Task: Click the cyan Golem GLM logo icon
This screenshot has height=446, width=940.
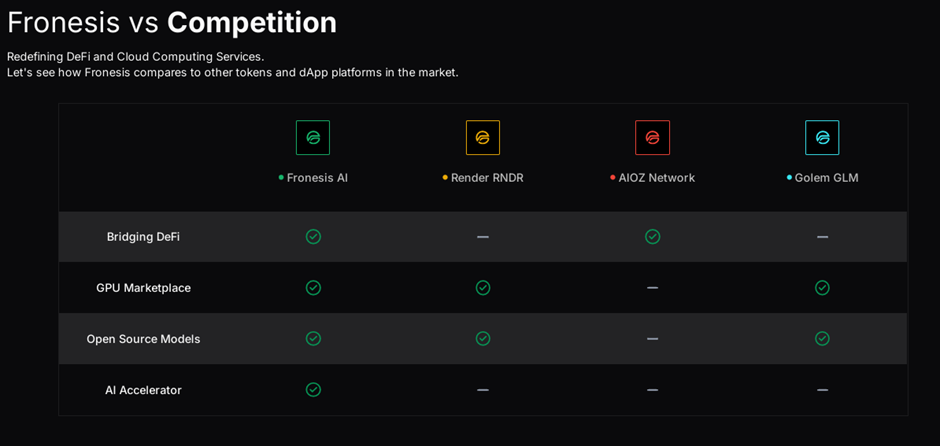Action: pyautogui.click(x=822, y=138)
